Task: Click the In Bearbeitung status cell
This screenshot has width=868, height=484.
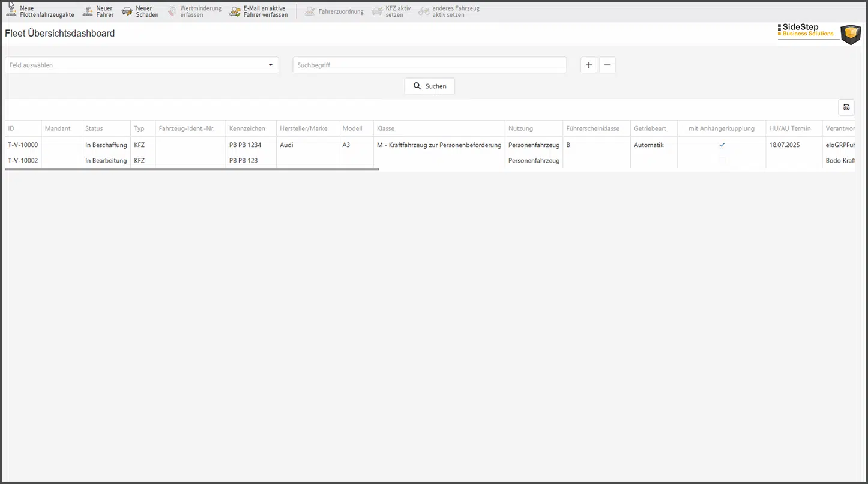Action: [x=106, y=160]
